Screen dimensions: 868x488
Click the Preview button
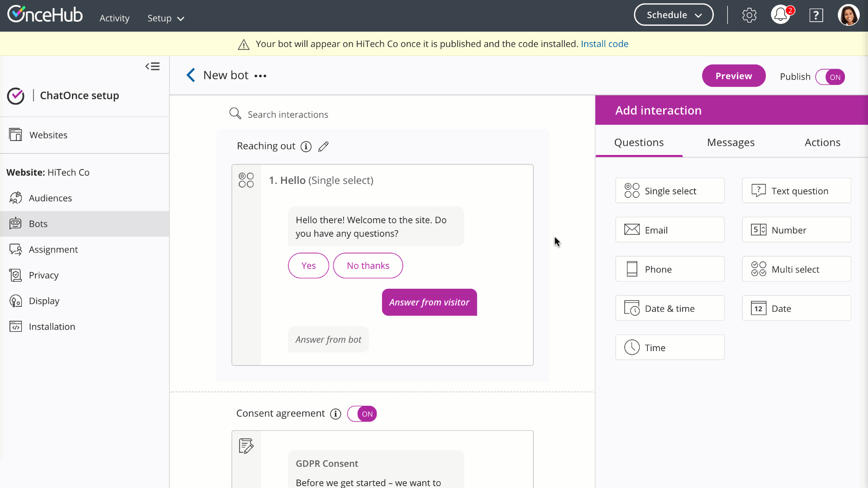click(x=733, y=76)
